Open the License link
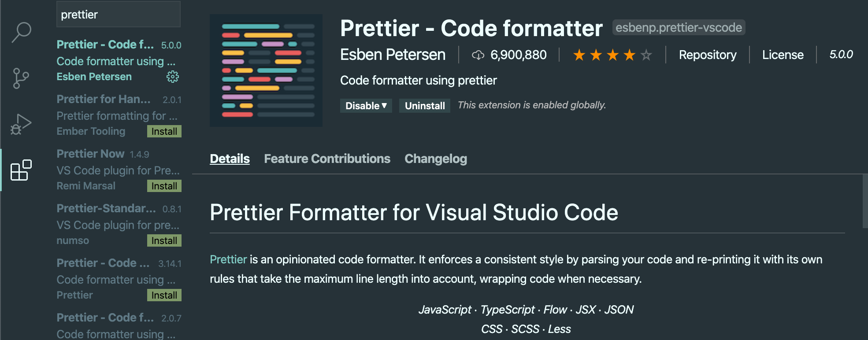This screenshot has width=868, height=340. tap(783, 55)
